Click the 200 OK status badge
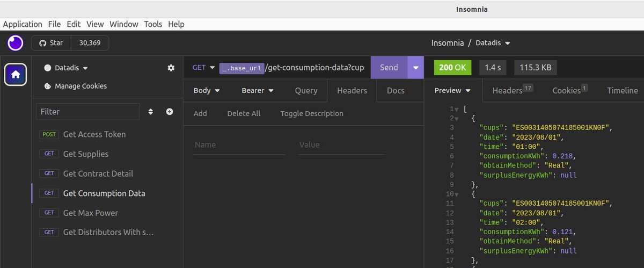 [x=452, y=68]
